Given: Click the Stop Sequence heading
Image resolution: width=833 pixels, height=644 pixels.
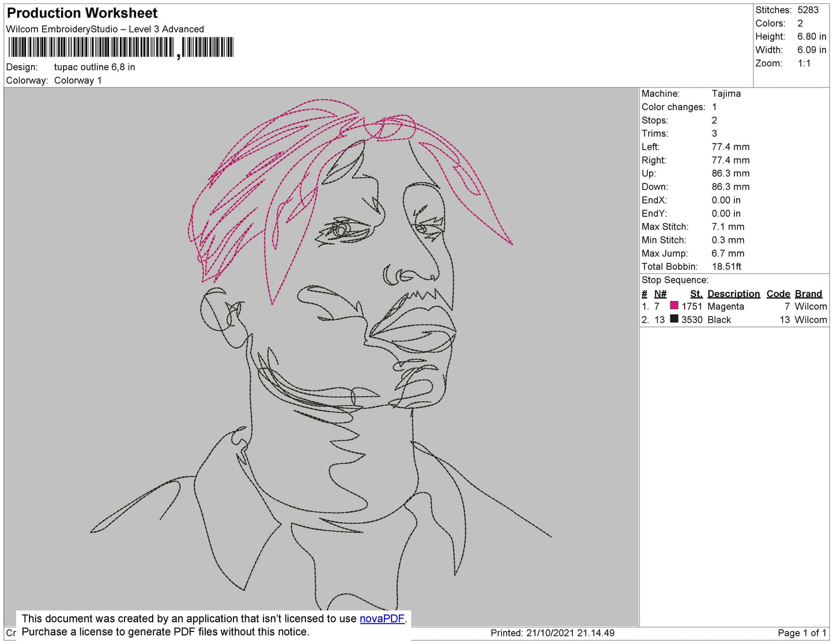Looking at the screenshot, I should [675, 280].
